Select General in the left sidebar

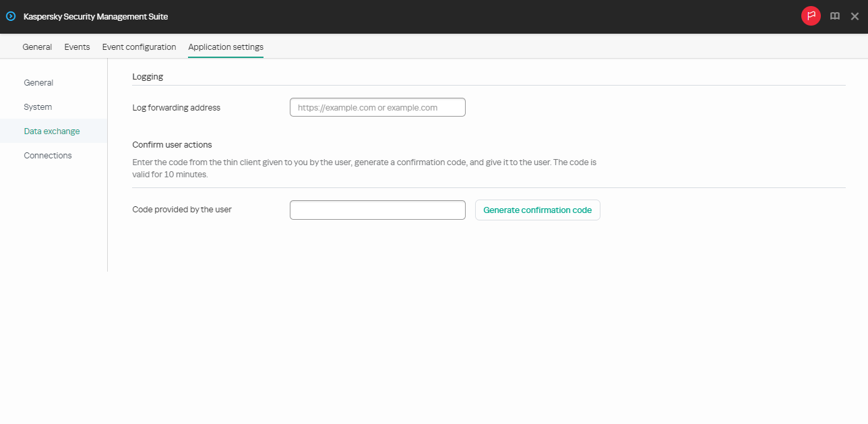coord(38,82)
